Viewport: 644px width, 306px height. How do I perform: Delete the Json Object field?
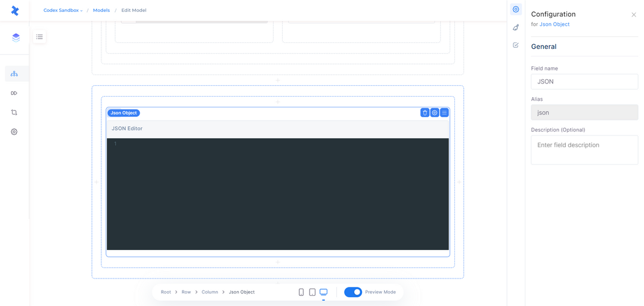coord(425,113)
